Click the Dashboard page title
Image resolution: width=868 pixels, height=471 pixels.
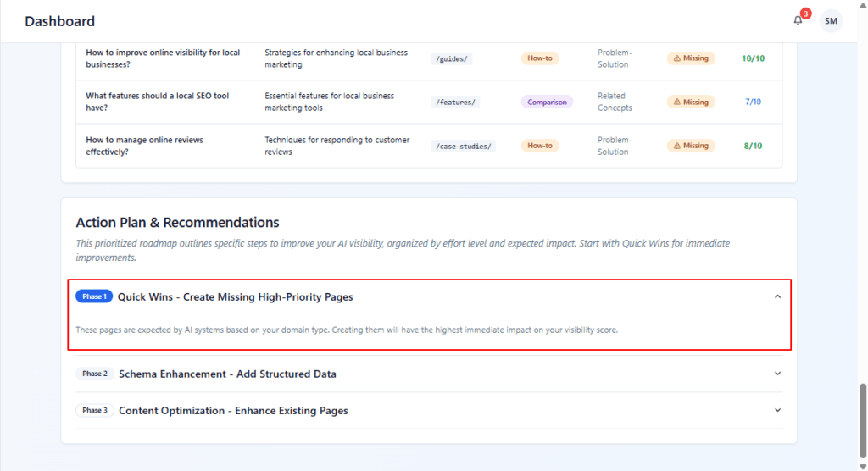click(59, 21)
